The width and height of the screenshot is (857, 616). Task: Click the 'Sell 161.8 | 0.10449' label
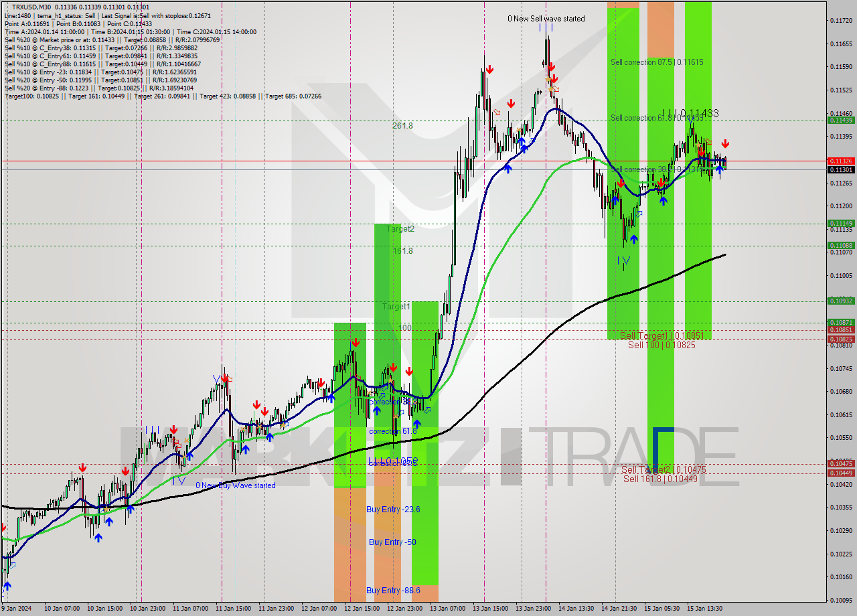click(x=660, y=479)
